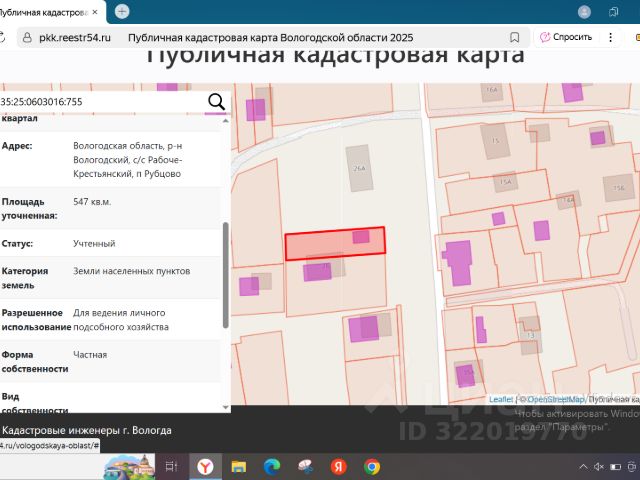Image resolution: width=640 pixels, height=480 pixels.
Task: Open Google Chrome from taskbar
Action: pyautogui.click(x=372, y=466)
